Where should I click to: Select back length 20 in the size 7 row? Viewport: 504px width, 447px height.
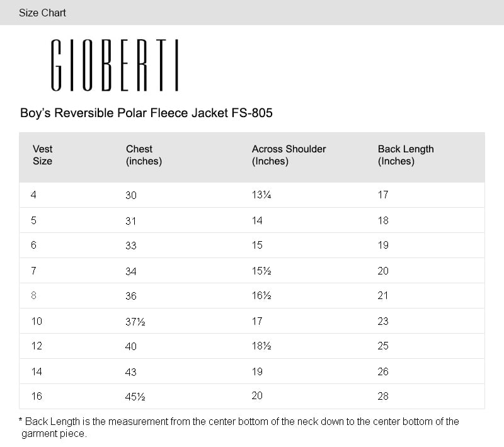tap(383, 271)
